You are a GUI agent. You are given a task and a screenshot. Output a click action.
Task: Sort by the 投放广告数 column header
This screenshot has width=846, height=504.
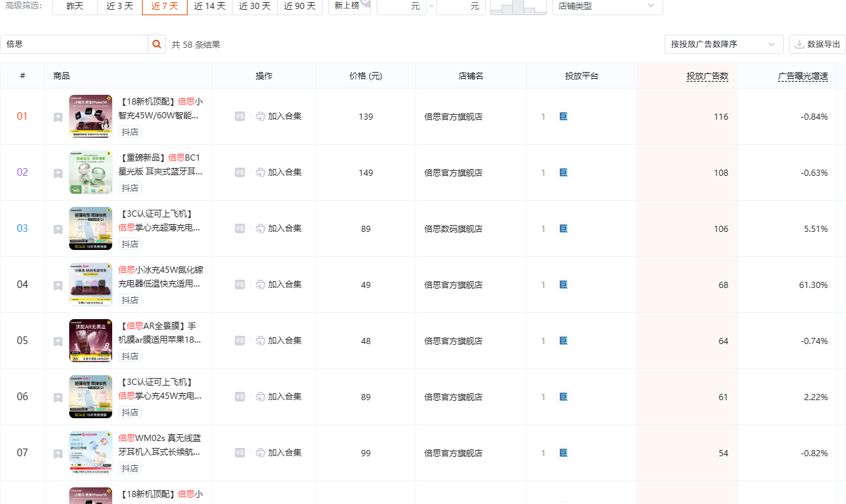pos(708,76)
